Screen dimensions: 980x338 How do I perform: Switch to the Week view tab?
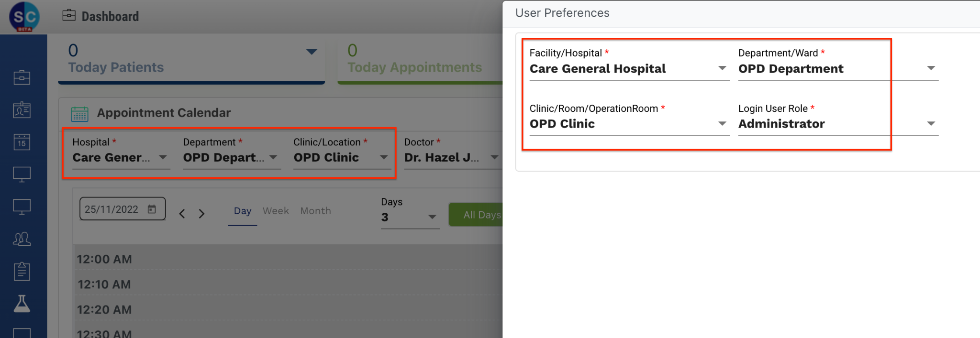tap(276, 211)
